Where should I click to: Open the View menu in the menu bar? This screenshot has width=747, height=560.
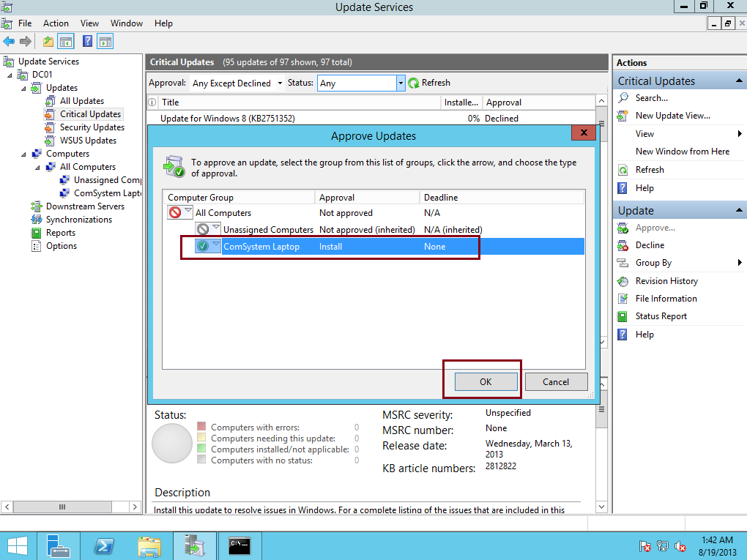tap(89, 23)
